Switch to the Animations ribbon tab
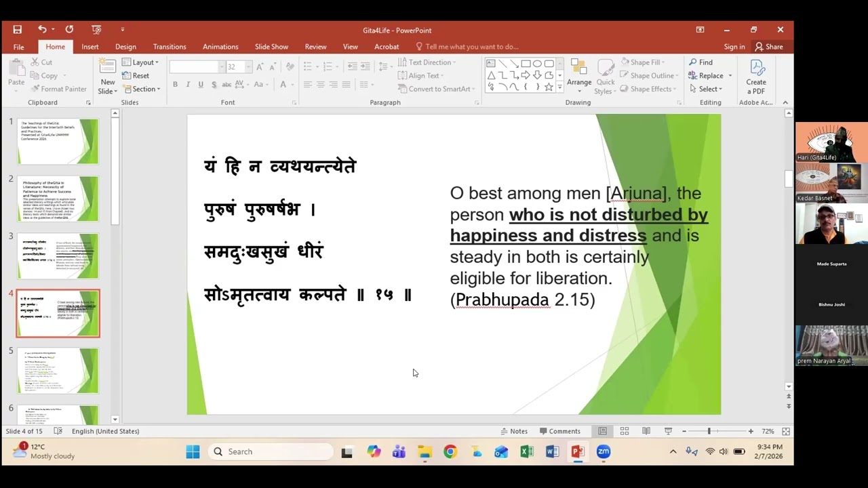 (x=220, y=47)
